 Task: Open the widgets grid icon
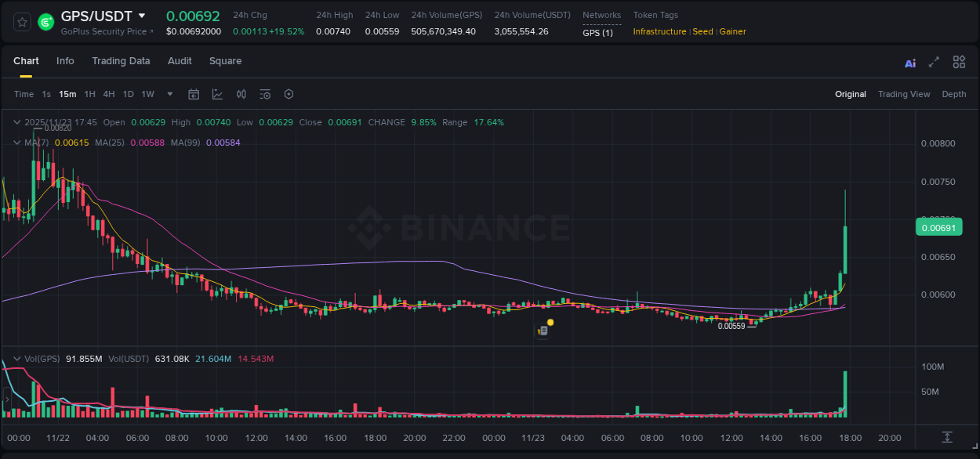coord(959,62)
